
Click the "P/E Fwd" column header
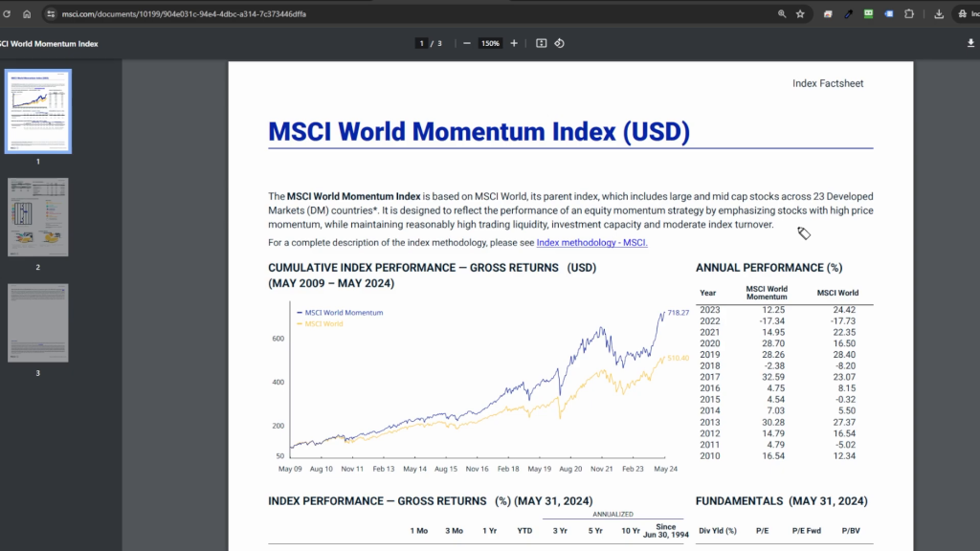pyautogui.click(x=806, y=531)
